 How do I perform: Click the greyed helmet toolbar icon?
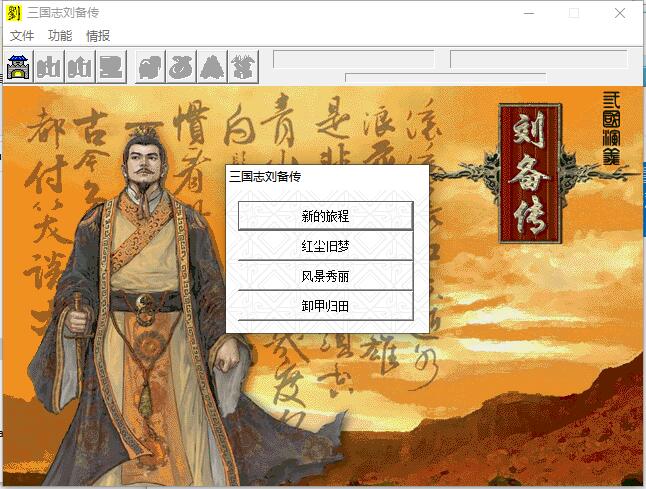[150, 67]
